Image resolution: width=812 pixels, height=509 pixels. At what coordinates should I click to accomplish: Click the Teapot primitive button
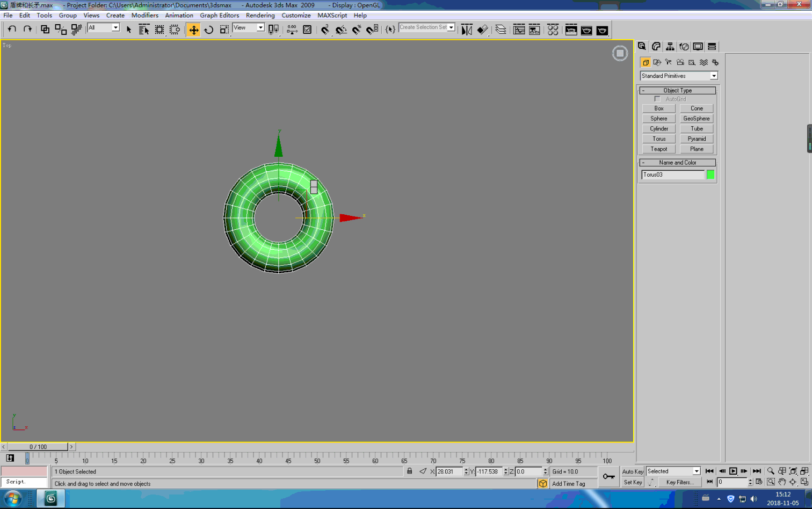point(659,149)
